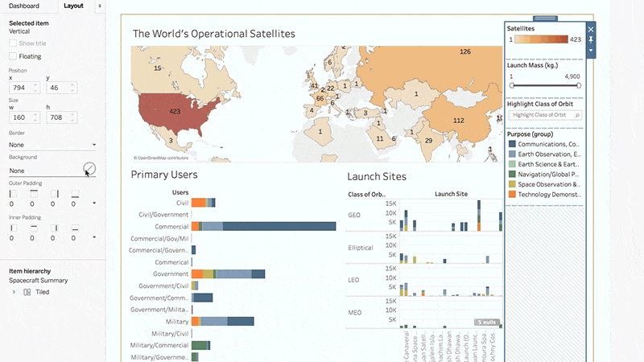Viewport: 644px width, 362px height.
Task: Click the outer padding left-side icon
Action: 13,194
